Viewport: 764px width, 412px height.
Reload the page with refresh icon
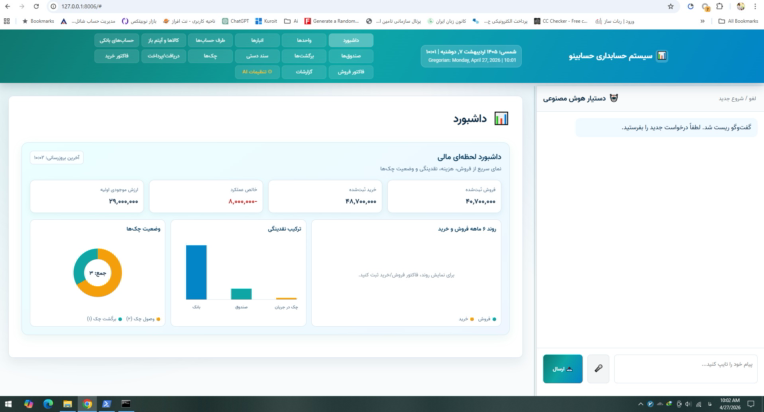click(36, 6)
